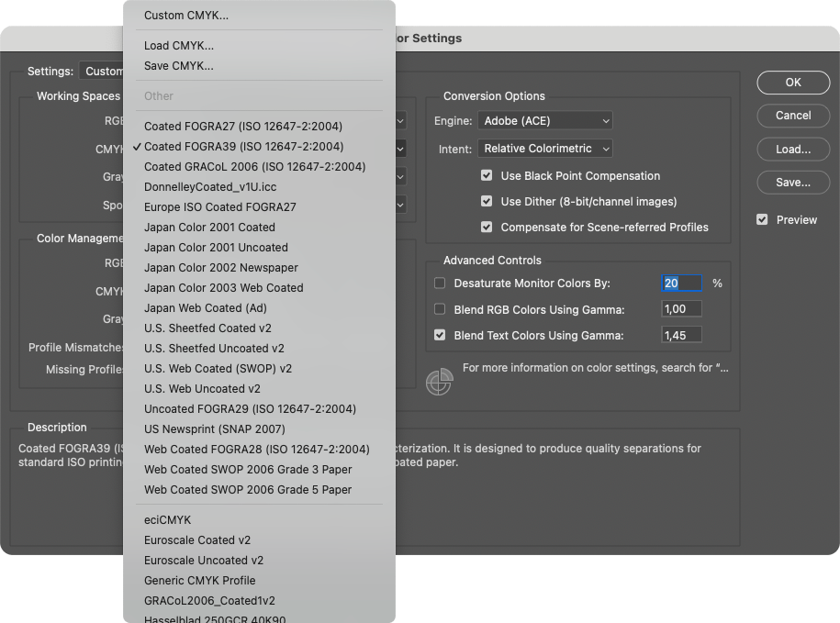
Task: Open the Settings preset dropdown
Action: tap(102, 72)
